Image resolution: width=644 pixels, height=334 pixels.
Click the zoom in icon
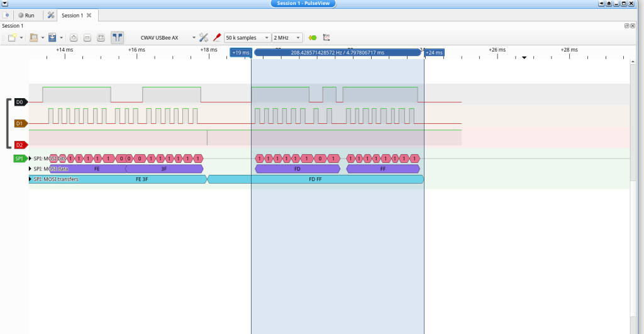(x=74, y=38)
